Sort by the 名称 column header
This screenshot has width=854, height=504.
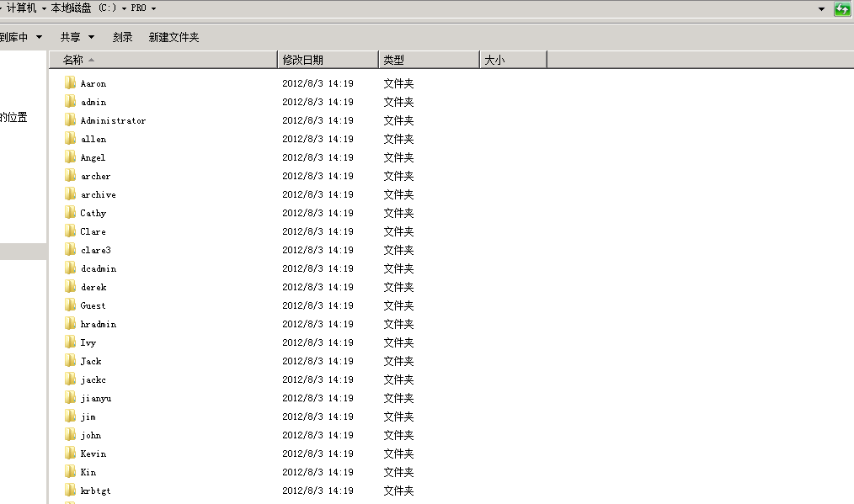coord(163,60)
